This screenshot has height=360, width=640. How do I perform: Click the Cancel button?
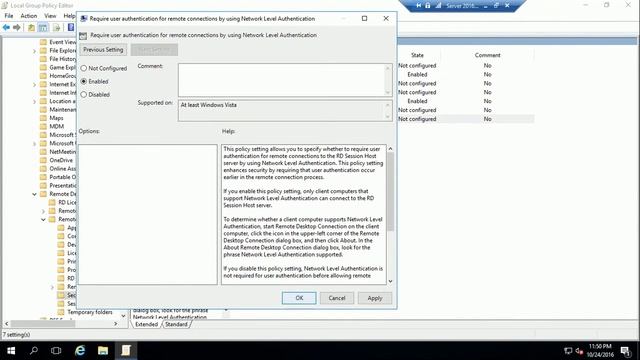tap(337, 298)
